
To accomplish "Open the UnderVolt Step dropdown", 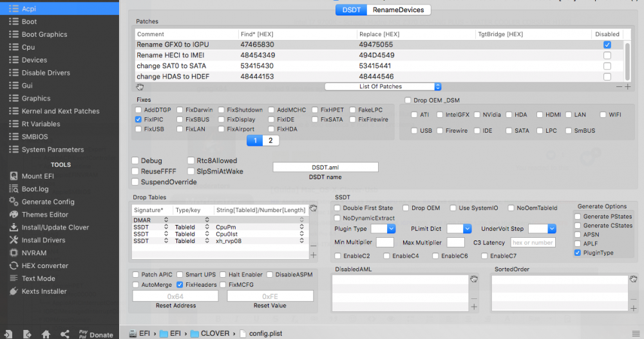I will [542, 229].
